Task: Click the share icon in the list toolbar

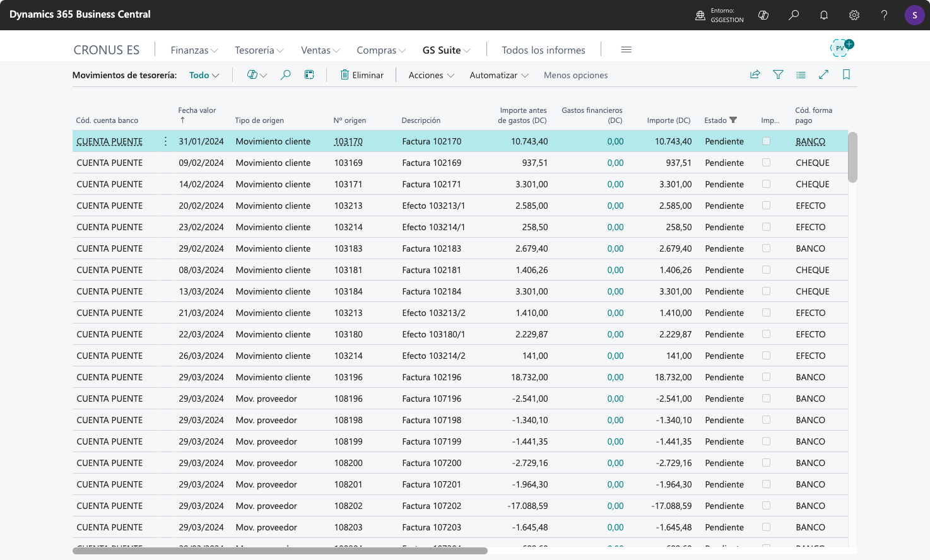Action: pos(755,75)
